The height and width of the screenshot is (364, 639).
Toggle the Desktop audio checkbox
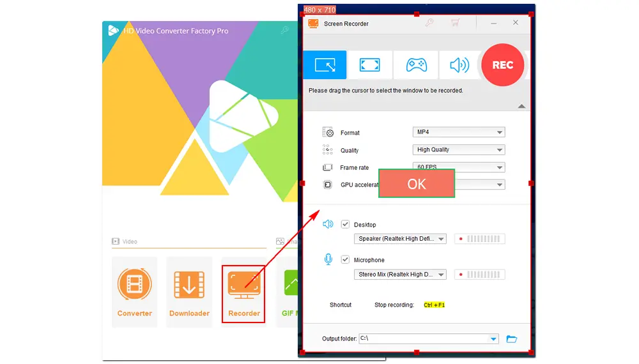pyautogui.click(x=345, y=224)
